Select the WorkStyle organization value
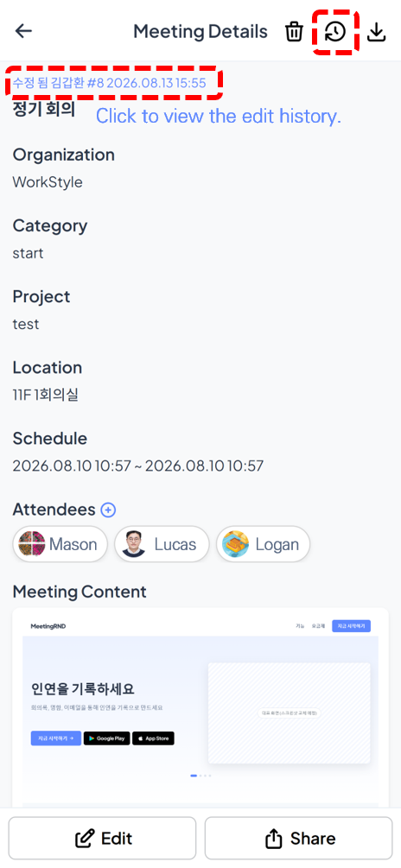401x868 pixels. click(48, 182)
